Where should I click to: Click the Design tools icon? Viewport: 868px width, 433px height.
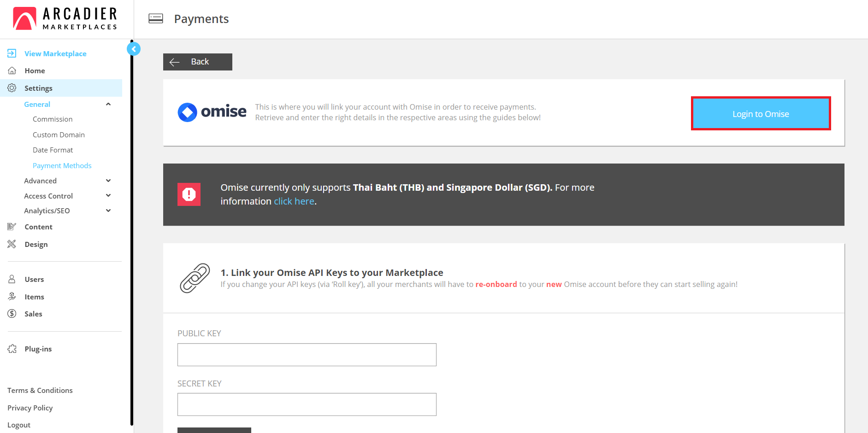click(12, 244)
